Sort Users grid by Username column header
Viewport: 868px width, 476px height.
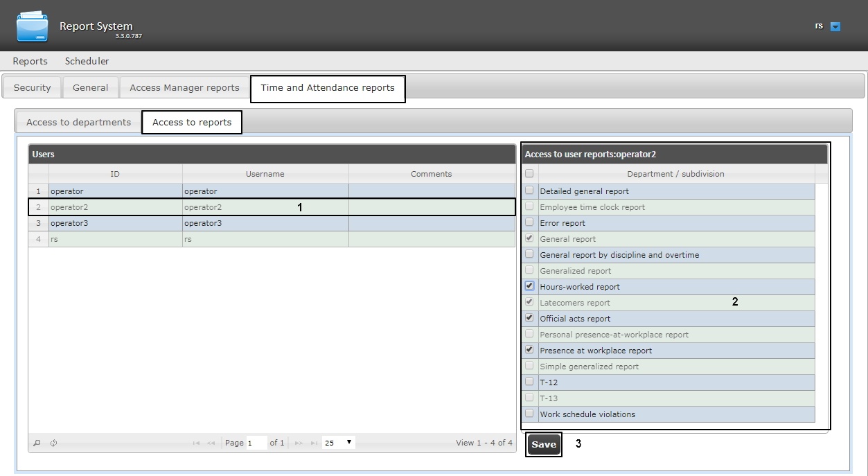[x=265, y=174]
